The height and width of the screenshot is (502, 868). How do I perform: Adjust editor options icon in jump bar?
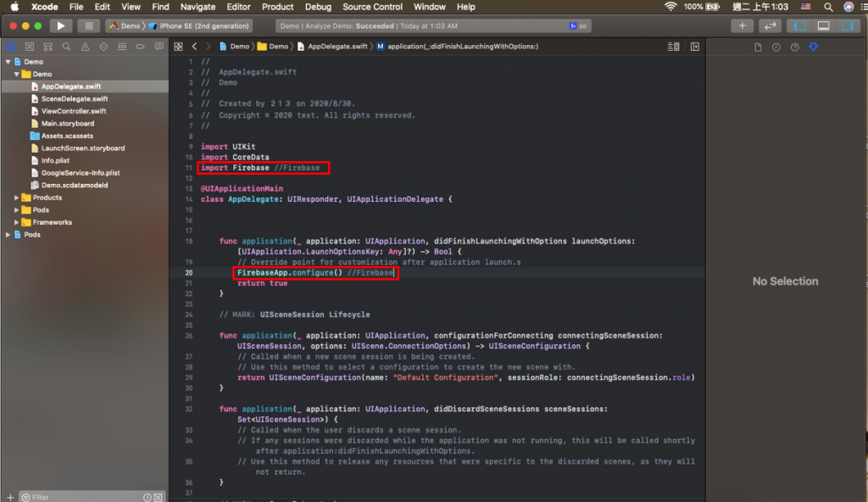(673, 47)
